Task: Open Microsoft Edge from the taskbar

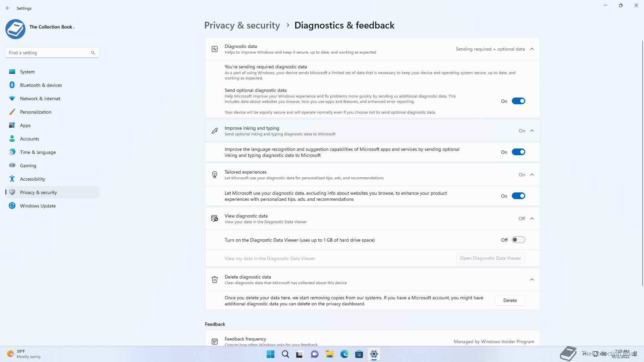Action: [344, 354]
